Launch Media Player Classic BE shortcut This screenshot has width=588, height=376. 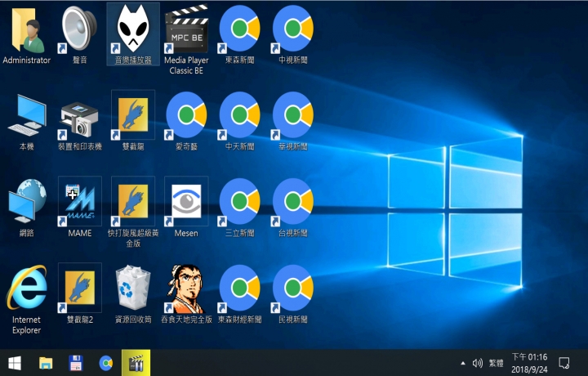coord(186,29)
